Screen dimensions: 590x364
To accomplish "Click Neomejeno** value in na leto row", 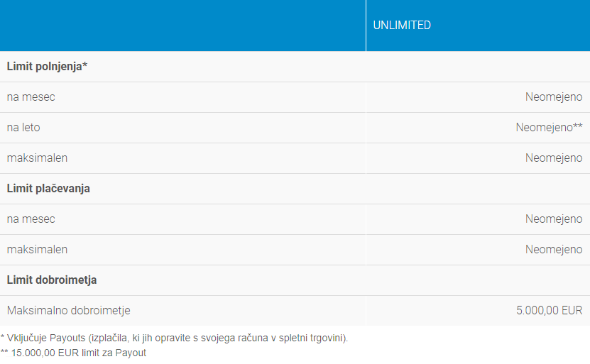I will pos(549,128).
